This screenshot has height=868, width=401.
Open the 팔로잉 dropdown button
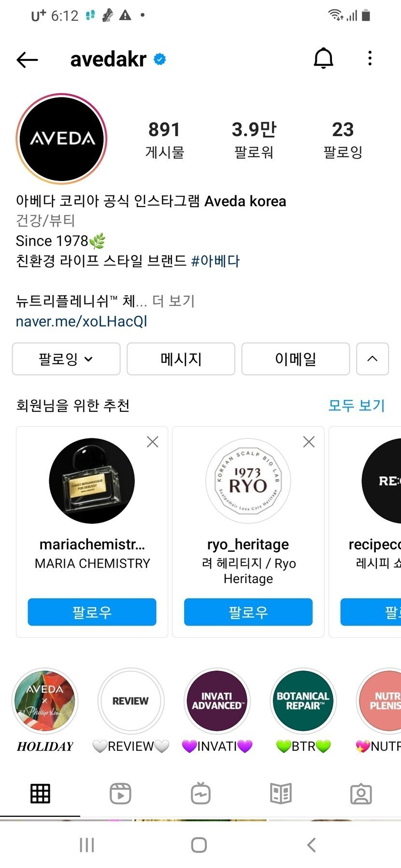(x=66, y=359)
